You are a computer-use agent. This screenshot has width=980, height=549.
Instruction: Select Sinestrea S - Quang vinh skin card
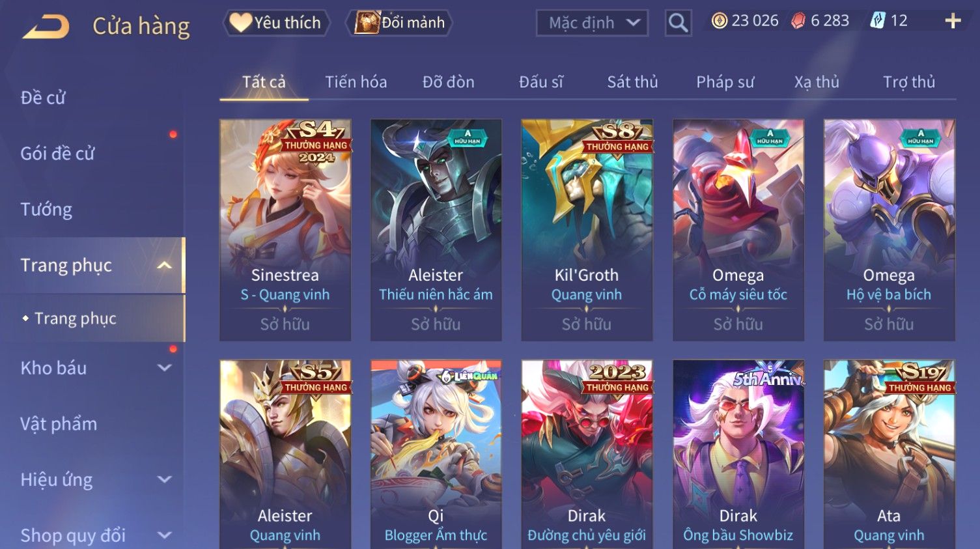pyautogui.click(x=285, y=230)
